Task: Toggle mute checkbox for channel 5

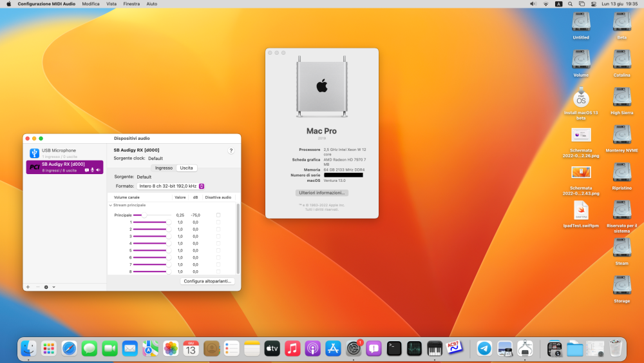Action: [x=218, y=250]
